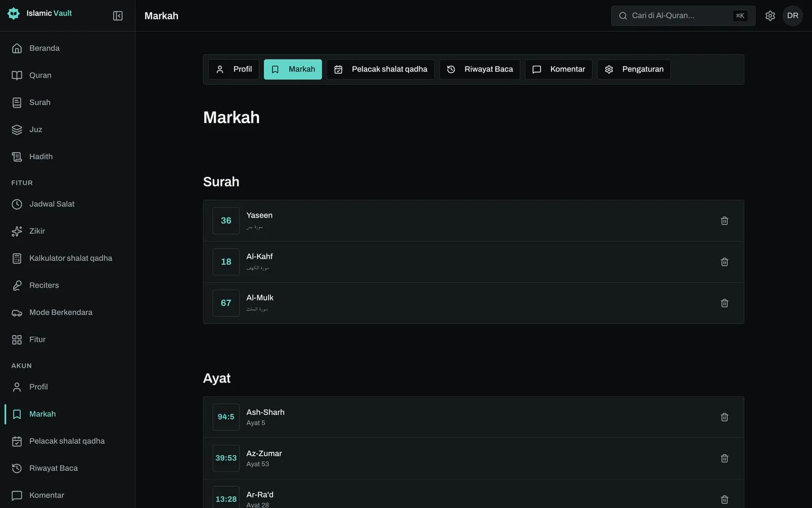Switch to Pelacak shalat qadha tab
The height and width of the screenshot is (508, 812).
point(381,69)
